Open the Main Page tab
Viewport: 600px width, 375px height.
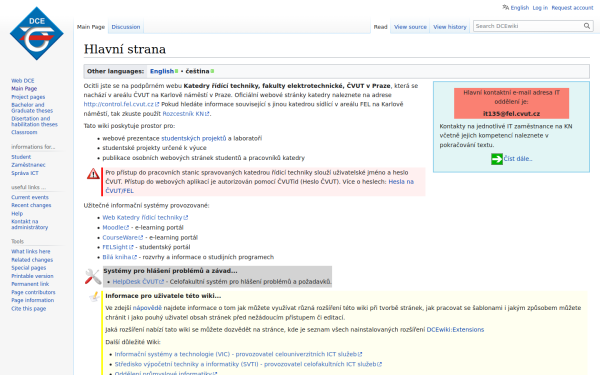click(91, 27)
